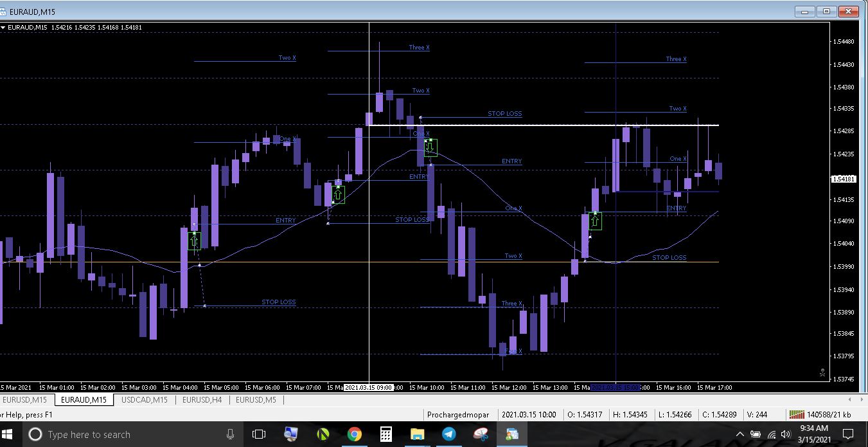This screenshot has height=447, width=868.
Task: Open Google Chrome from the taskbar
Action: click(x=355, y=434)
